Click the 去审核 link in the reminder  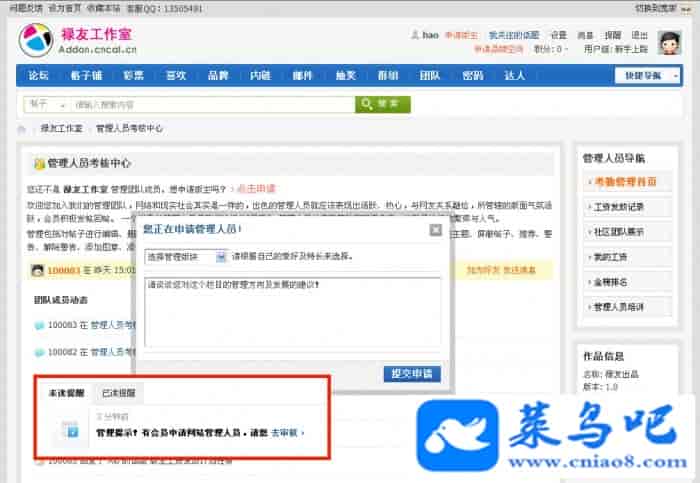[x=287, y=433]
